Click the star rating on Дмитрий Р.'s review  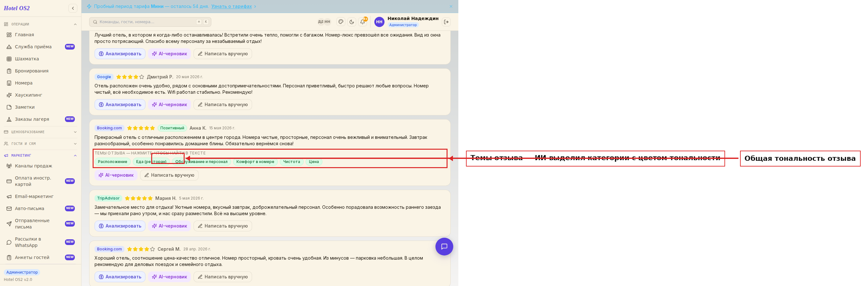click(130, 77)
